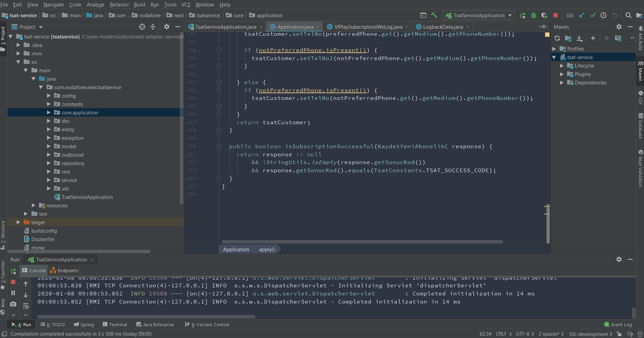This screenshot has height=338, width=644.
Task: Open the Refactor menu
Action: click(x=119, y=4)
